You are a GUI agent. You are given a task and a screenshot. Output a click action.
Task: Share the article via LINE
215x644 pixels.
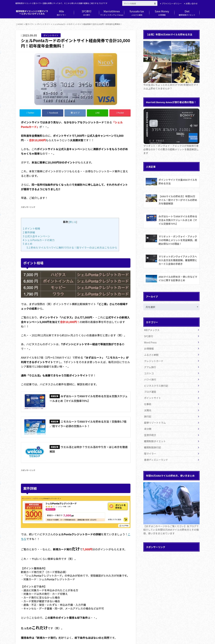click(97, 113)
